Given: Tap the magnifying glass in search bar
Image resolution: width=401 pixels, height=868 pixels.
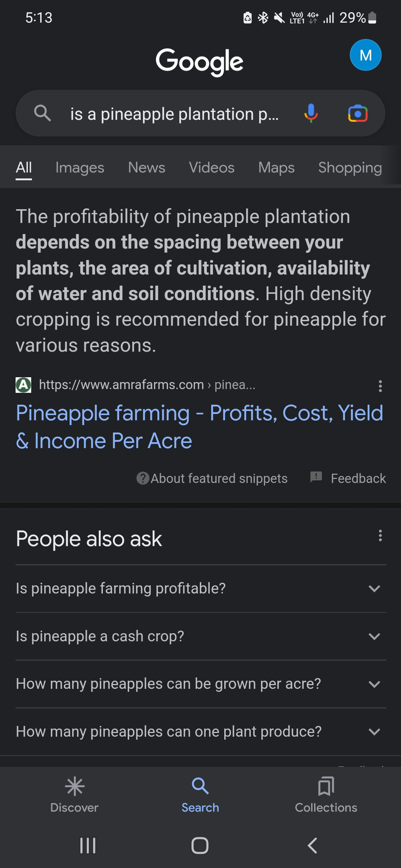Looking at the screenshot, I should click(42, 113).
